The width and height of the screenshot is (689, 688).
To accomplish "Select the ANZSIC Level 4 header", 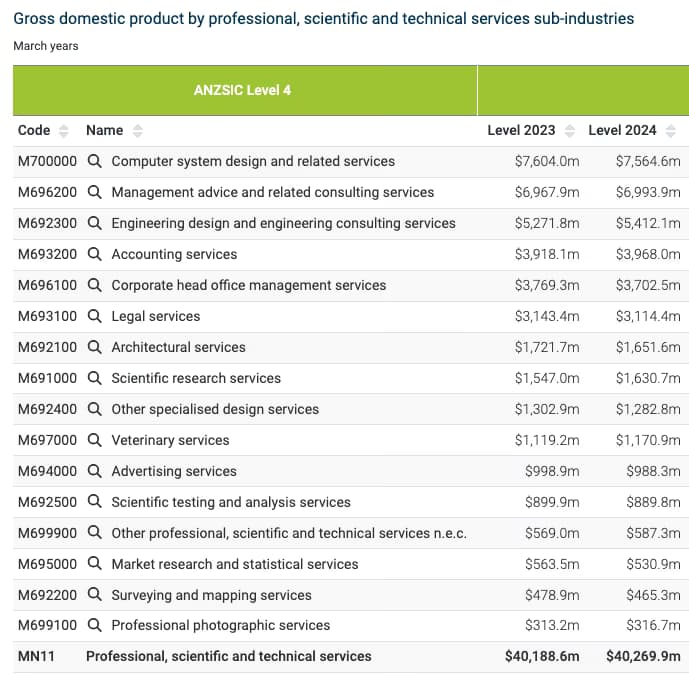I will (242, 90).
